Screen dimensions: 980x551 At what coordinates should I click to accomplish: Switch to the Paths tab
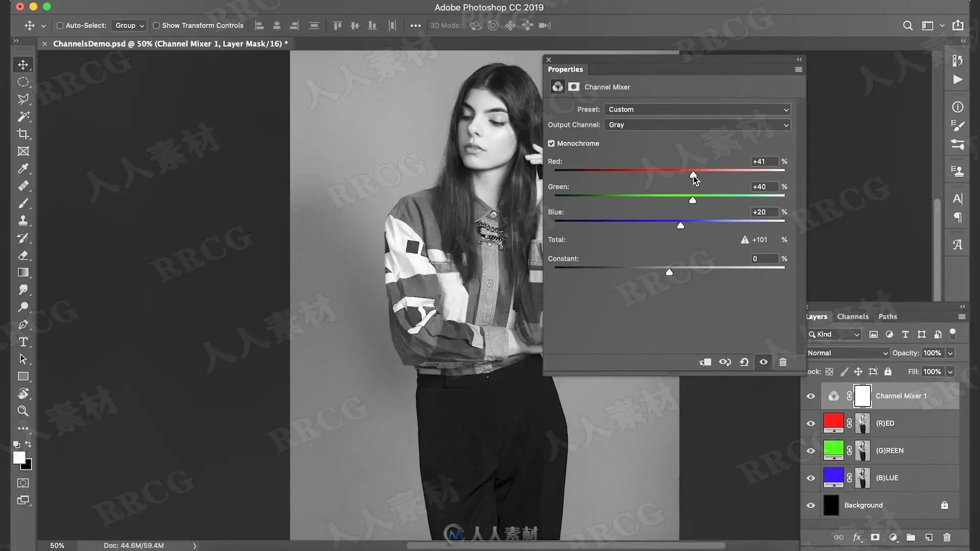click(x=888, y=317)
